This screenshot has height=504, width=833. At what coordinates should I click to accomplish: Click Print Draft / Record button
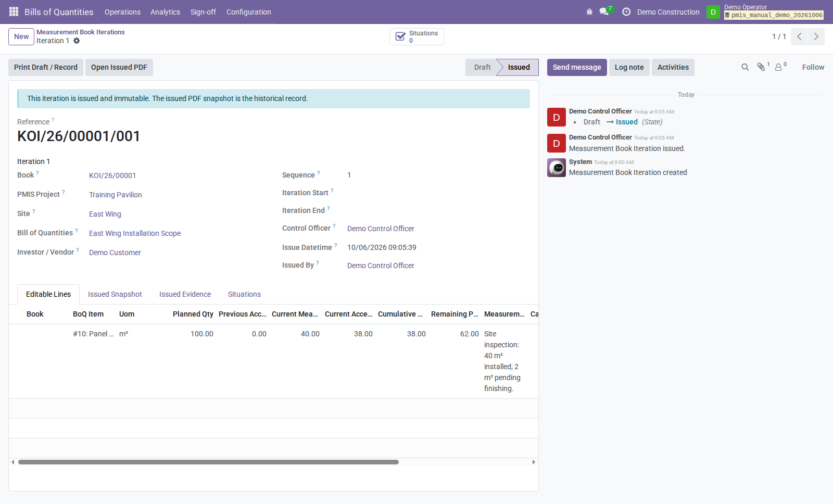(46, 67)
